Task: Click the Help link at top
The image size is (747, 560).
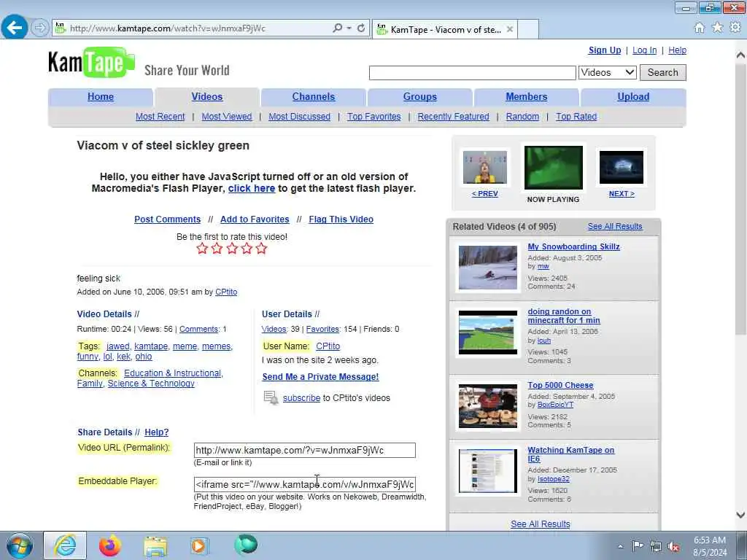Action: click(x=677, y=50)
